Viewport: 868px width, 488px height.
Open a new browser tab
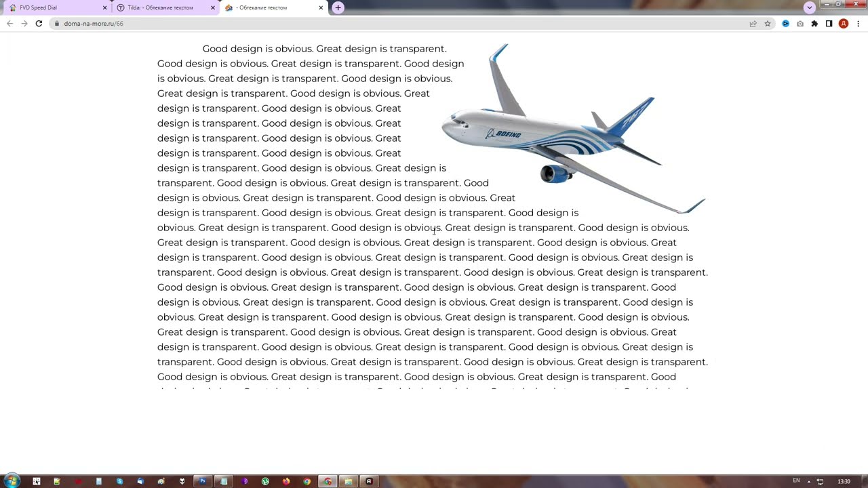338,7
